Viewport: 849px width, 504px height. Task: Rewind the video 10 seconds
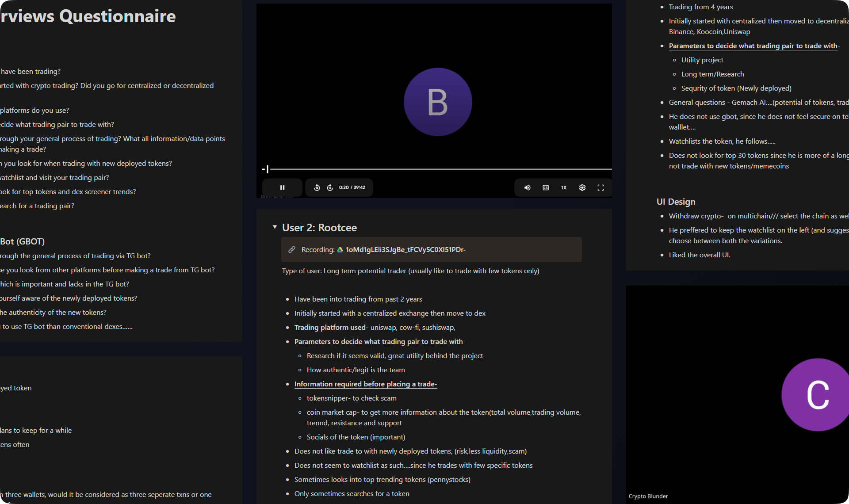click(317, 187)
